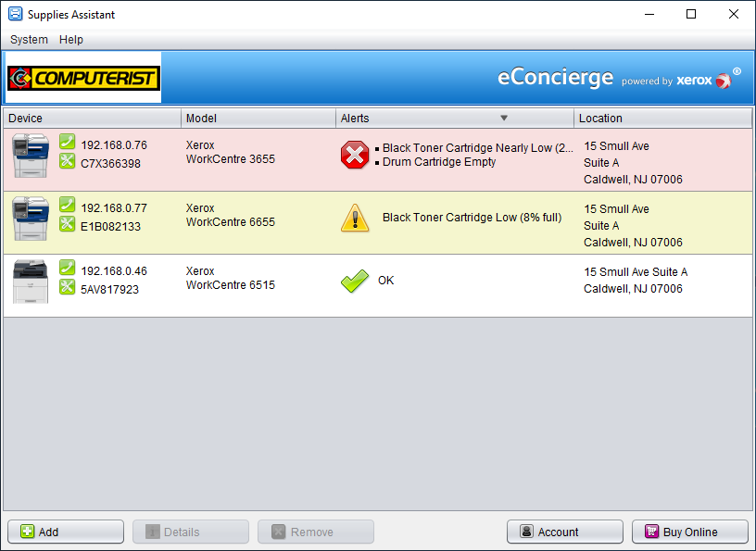Select the IP address 192.168.0.77
756x551 pixels.
[114, 208]
